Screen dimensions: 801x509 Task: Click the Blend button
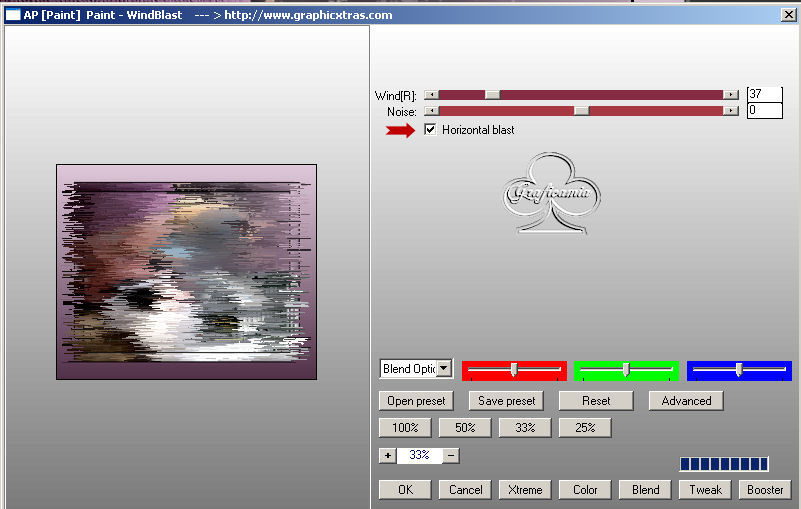(x=645, y=490)
